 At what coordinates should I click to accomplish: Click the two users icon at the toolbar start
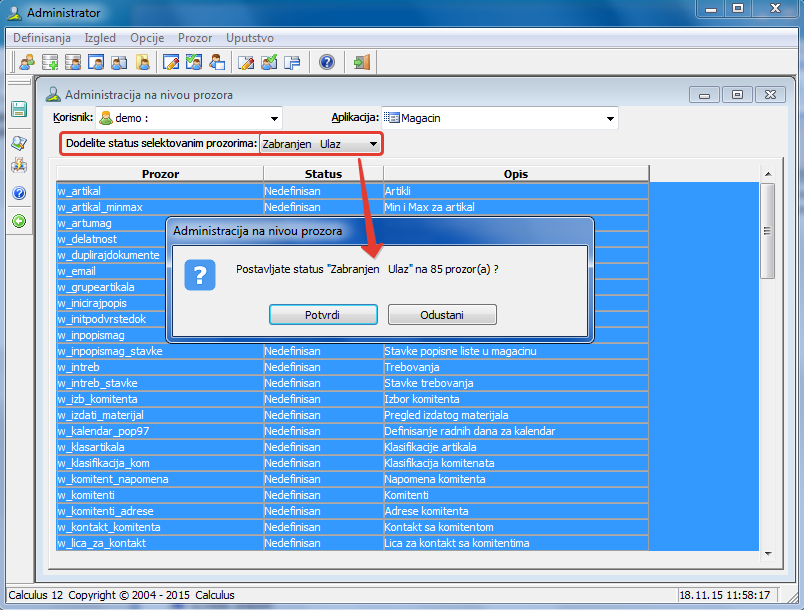click(27, 63)
